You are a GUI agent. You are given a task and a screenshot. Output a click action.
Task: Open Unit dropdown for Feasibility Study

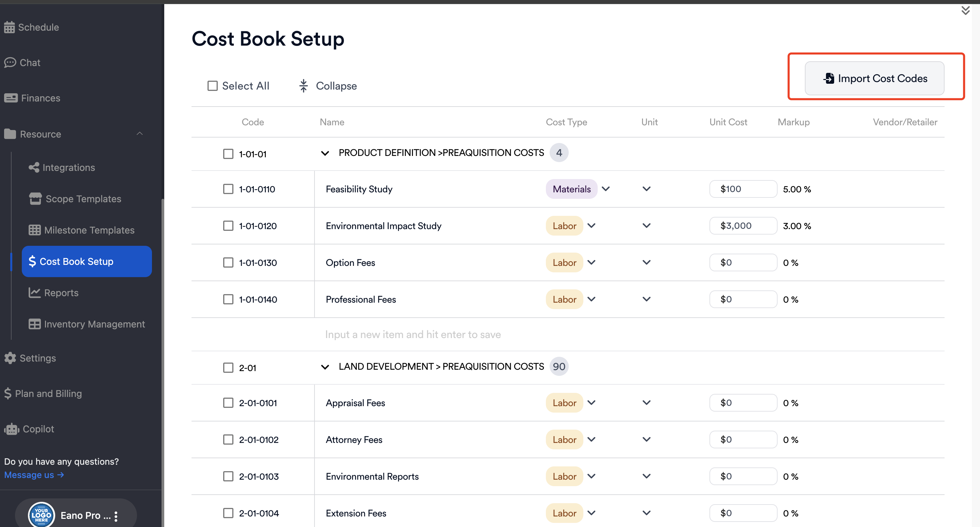click(646, 189)
